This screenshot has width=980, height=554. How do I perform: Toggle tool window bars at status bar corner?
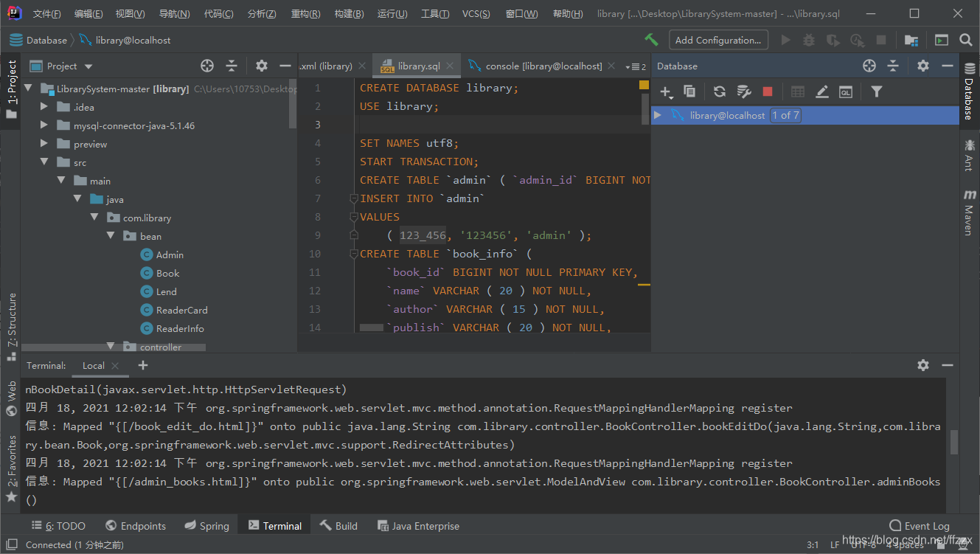(10, 544)
